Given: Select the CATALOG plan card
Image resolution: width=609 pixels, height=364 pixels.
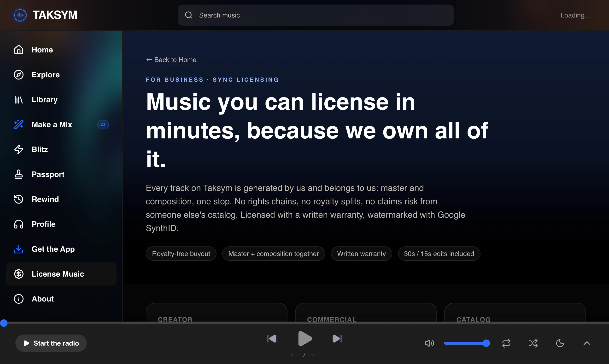Looking at the screenshot, I should tap(515, 313).
